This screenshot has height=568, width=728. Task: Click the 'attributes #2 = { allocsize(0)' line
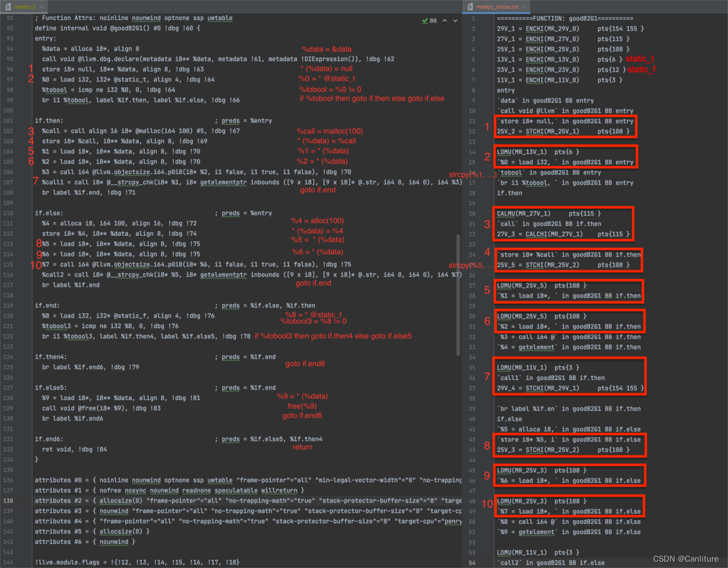[248, 501]
